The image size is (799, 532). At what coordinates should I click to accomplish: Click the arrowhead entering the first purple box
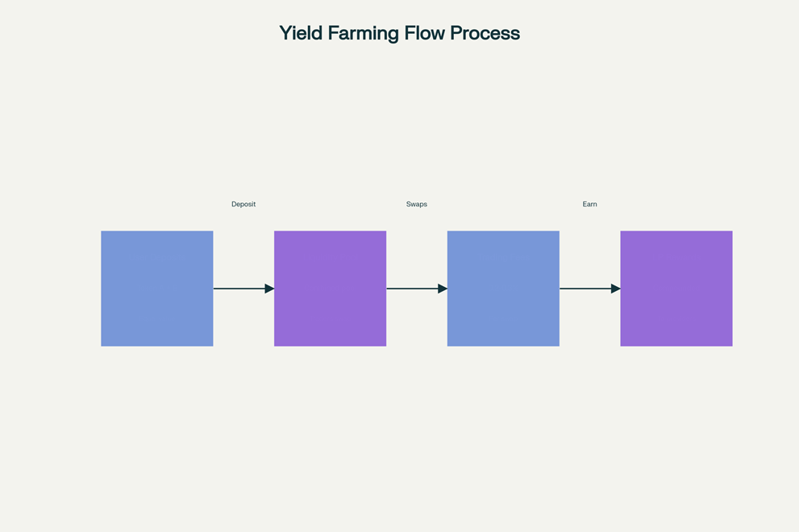pyautogui.click(x=269, y=289)
